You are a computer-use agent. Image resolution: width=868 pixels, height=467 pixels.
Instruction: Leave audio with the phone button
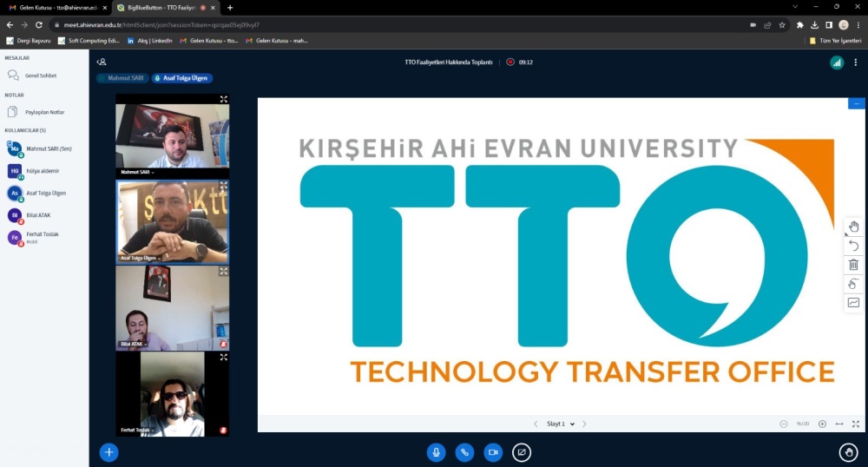point(464,452)
